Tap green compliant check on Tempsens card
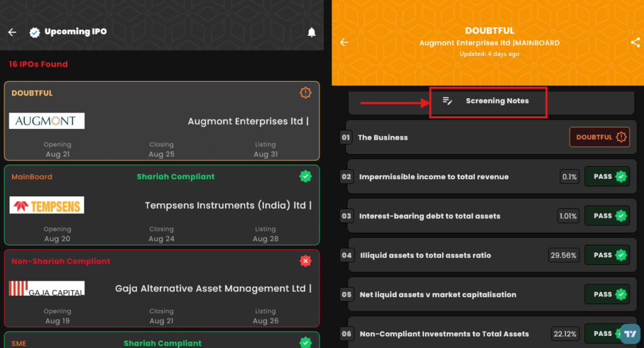The image size is (644, 348). 305,177
